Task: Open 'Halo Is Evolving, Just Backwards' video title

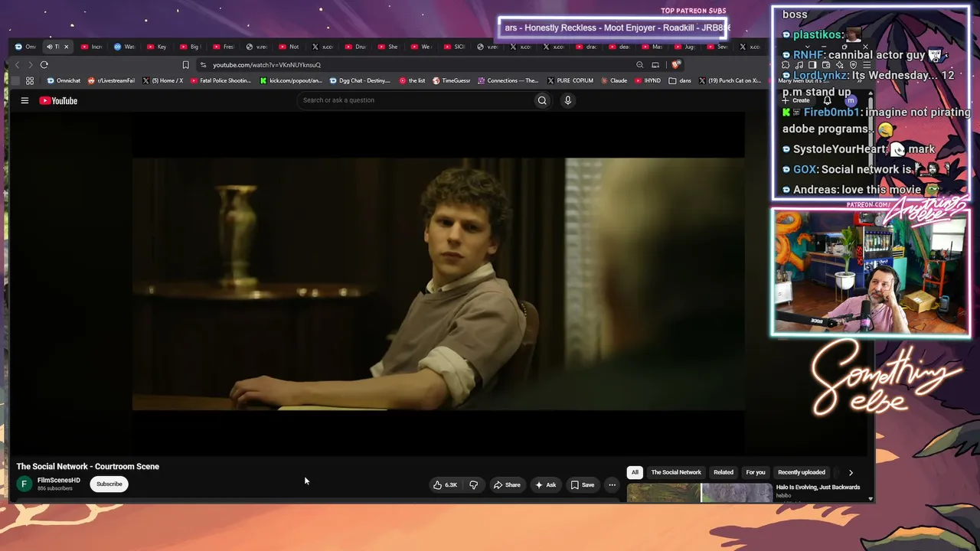Action: point(818,487)
